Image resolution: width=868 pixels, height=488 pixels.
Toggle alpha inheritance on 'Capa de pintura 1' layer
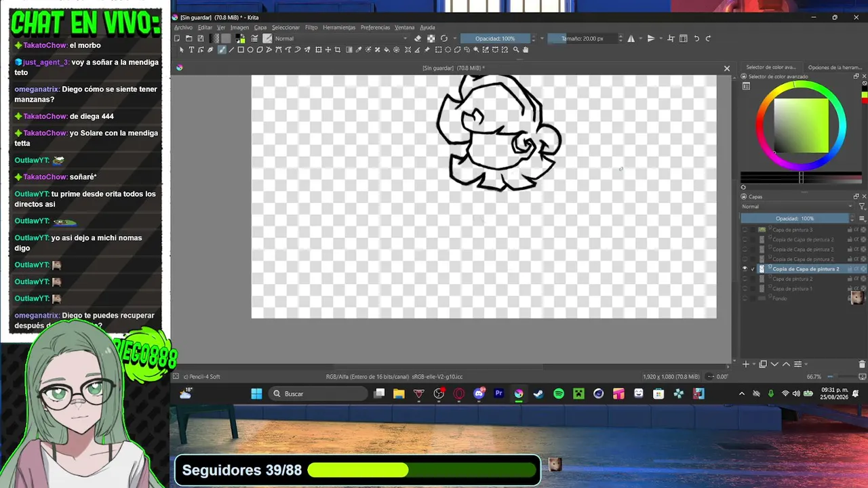click(856, 289)
